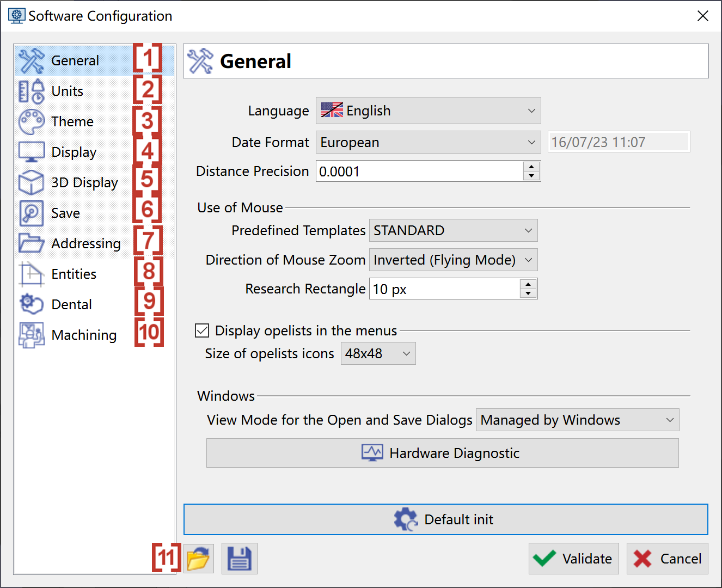Click the Units ruler icon in sidebar
This screenshot has width=722, height=588.
(x=31, y=91)
